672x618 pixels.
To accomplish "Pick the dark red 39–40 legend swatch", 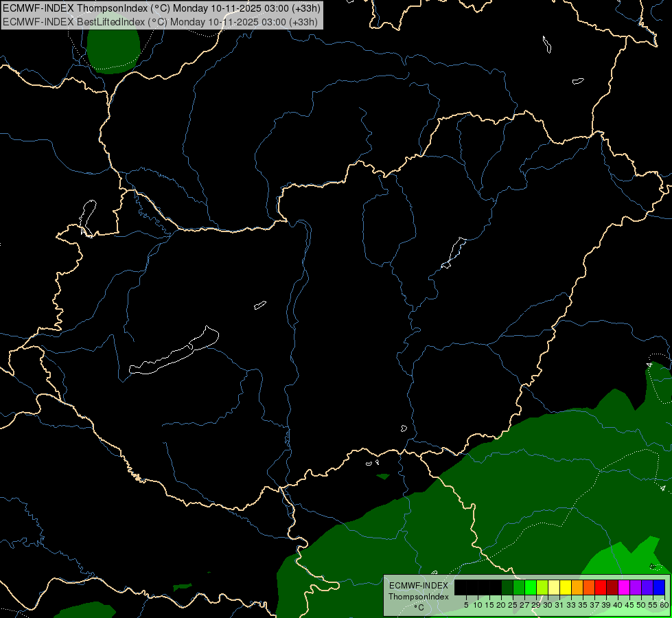I will tap(612, 587).
